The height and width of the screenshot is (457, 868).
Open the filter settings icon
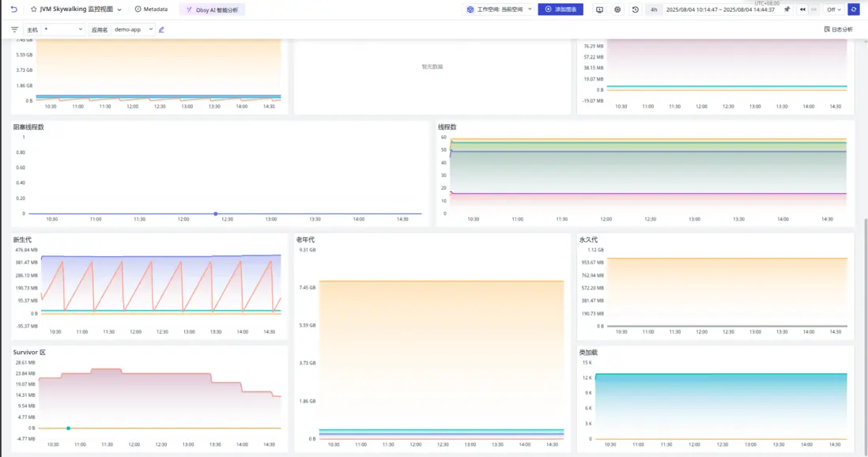[x=14, y=29]
